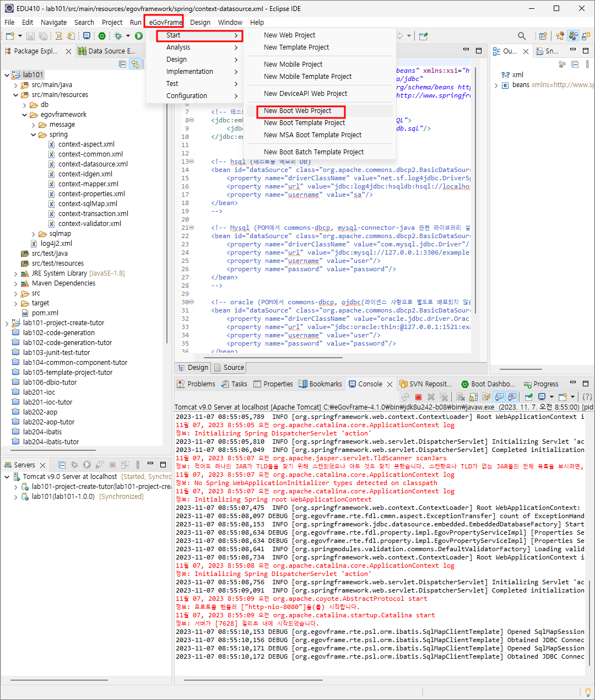The height and width of the screenshot is (700, 595).
Task: Expand Maven Dependencies node
Action: [15, 283]
